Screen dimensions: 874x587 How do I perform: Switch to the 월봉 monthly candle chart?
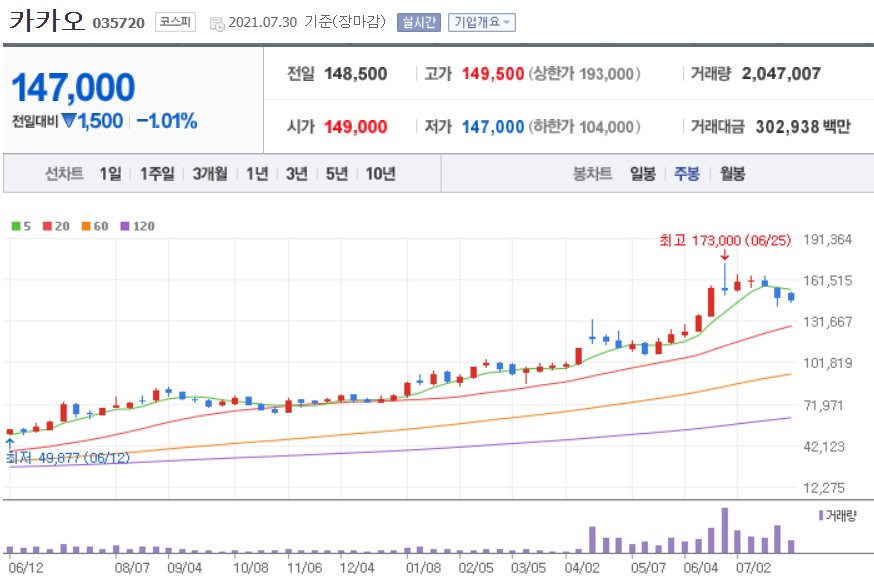(732, 174)
